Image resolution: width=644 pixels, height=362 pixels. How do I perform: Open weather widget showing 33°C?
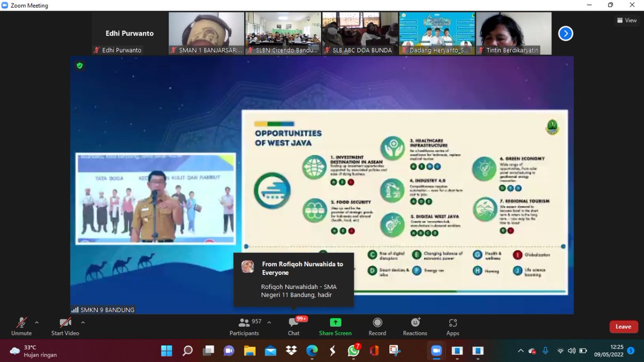tap(33, 351)
